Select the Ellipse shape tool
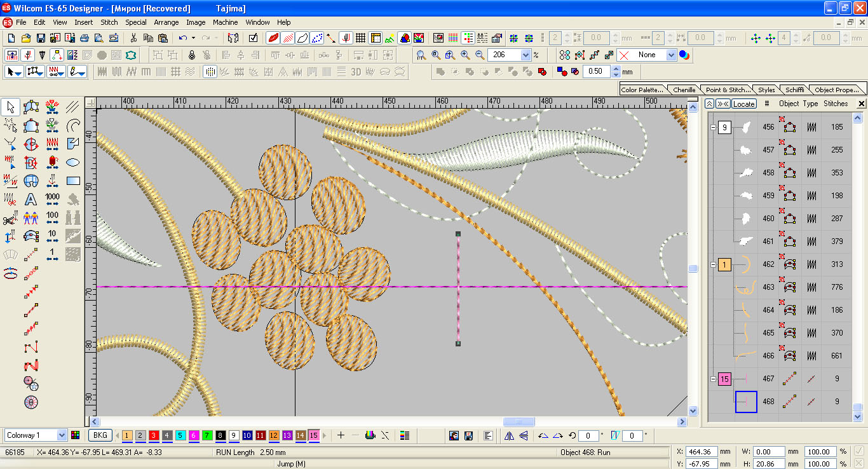Screen dimensions: 868x469 tap(73, 162)
